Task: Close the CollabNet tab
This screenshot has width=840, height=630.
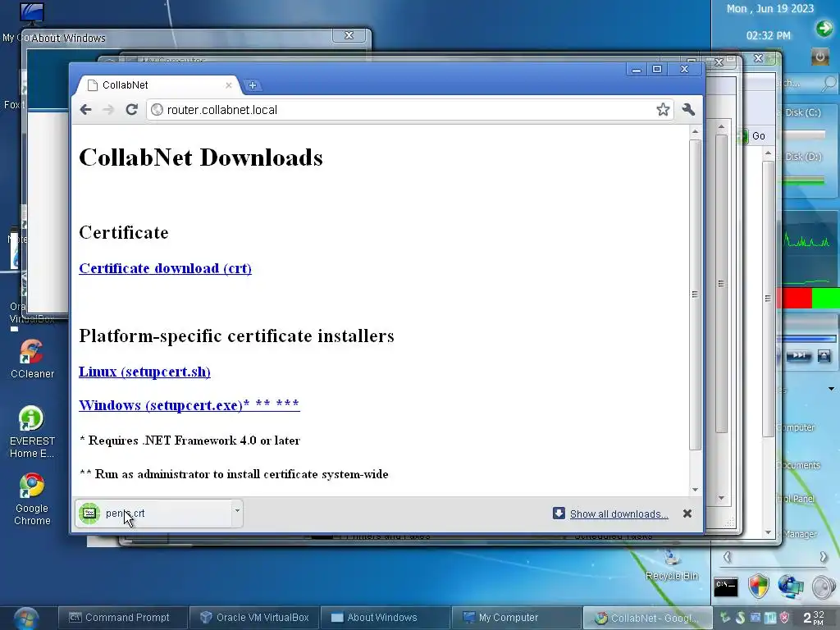Action: click(x=229, y=85)
